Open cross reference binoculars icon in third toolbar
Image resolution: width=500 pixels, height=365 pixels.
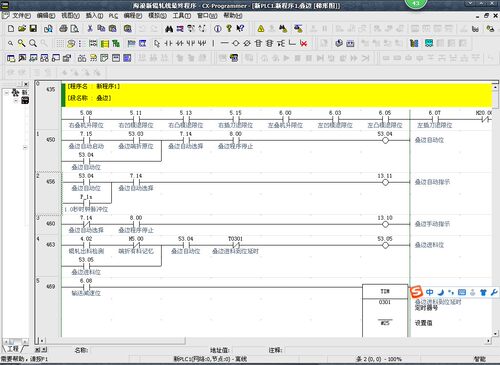pos(82,58)
